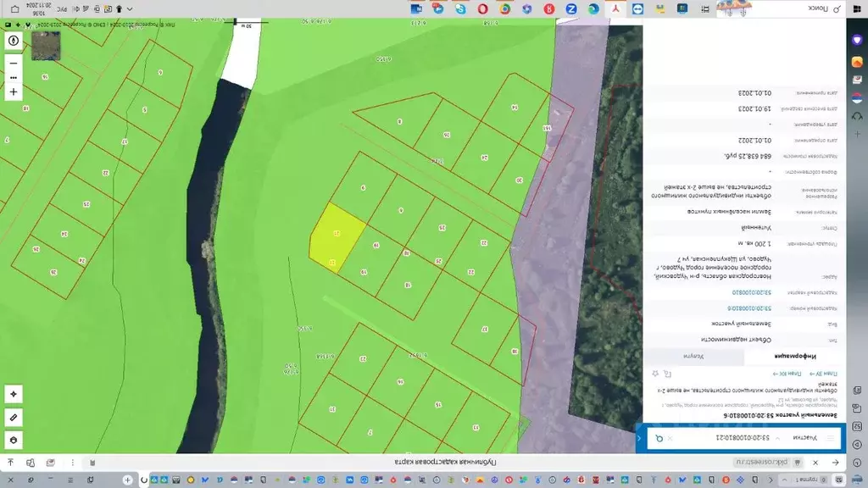Click the РУС language indicator
The height and width of the screenshot is (488, 868).
(x=63, y=9)
